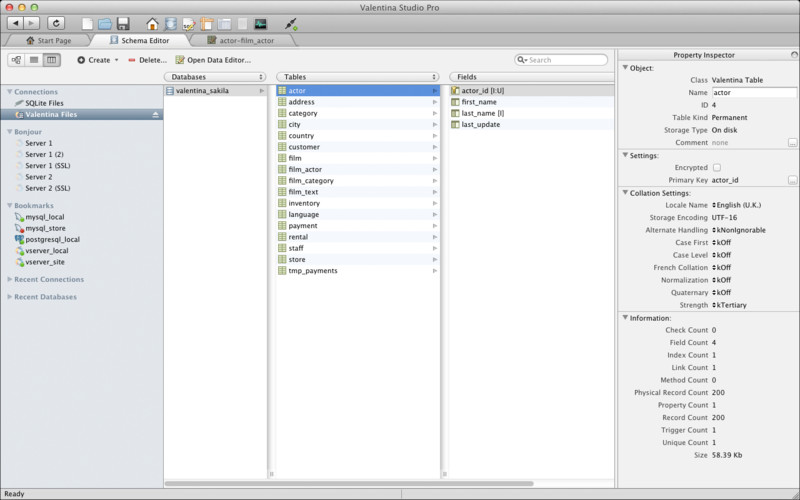Viewport: 800px width, 500px height.
Task: Open the Tables column popup
Action: coord(358,77)
